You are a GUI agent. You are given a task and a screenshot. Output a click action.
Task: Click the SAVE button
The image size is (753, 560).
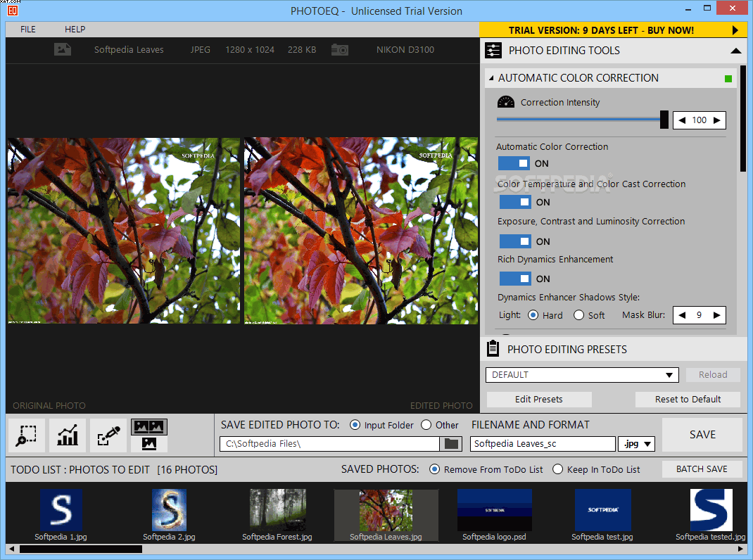point(702,435)
